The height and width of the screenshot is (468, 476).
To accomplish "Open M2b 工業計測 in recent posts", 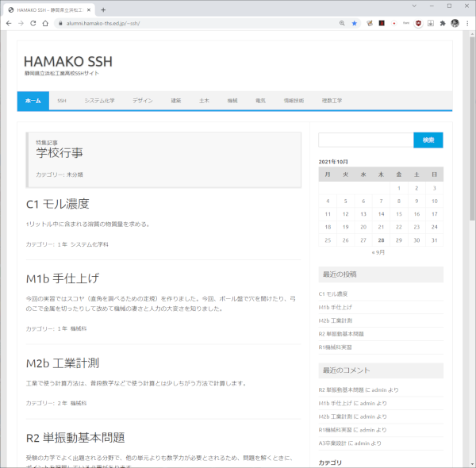I will (336, 320).
